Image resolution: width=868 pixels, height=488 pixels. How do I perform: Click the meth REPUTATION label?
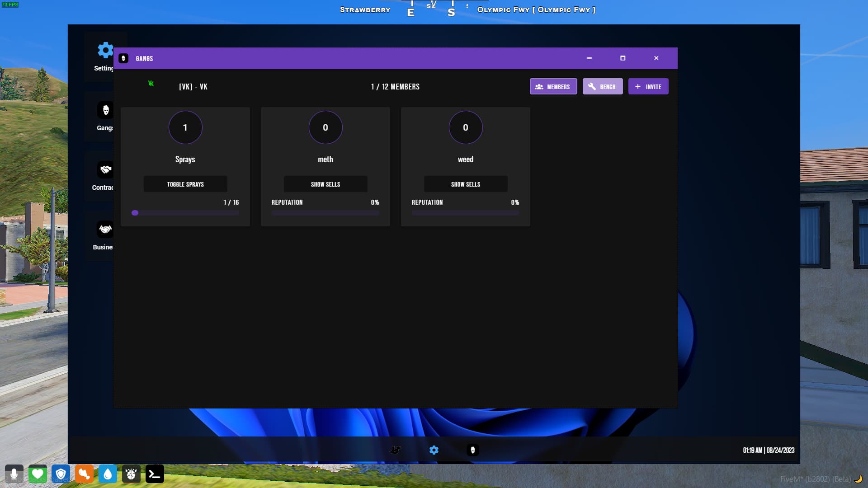pos(287,202)
